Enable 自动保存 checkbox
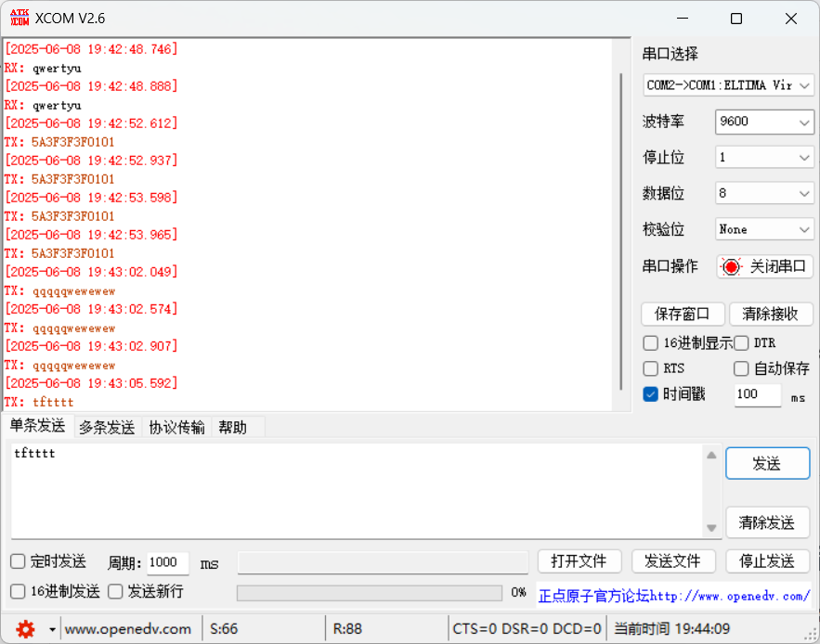This screenshot has width=820, height=644. (x=741, y=368)
